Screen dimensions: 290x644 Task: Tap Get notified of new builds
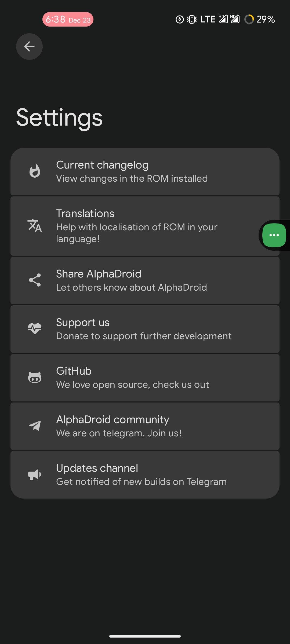(141, 482)
